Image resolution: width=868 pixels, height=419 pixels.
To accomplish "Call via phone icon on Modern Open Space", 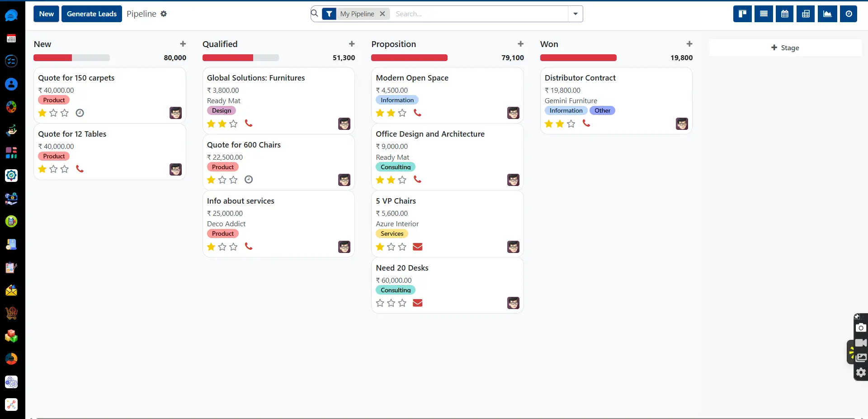I will (x=417, y=113).
